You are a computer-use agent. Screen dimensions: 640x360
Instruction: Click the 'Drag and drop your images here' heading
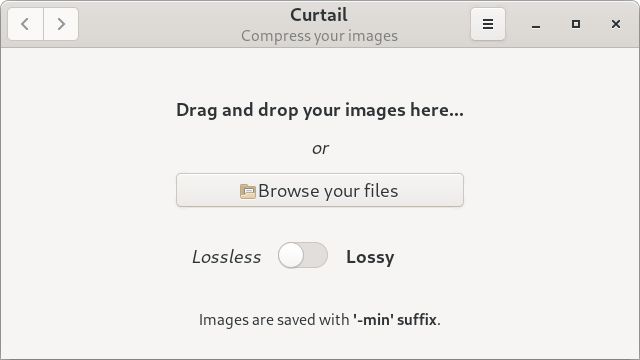320,110
